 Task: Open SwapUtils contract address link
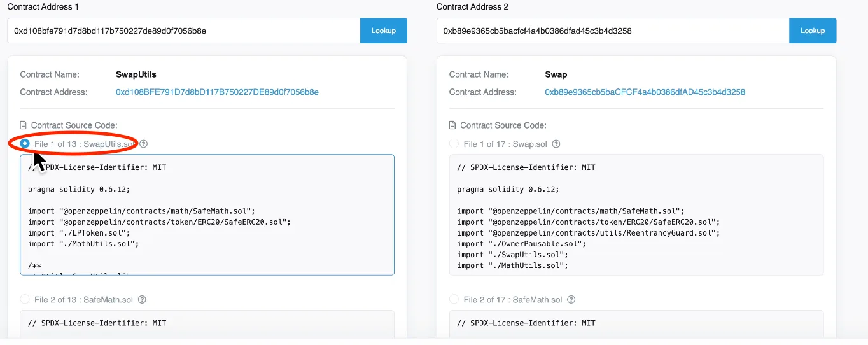point(217,92)
